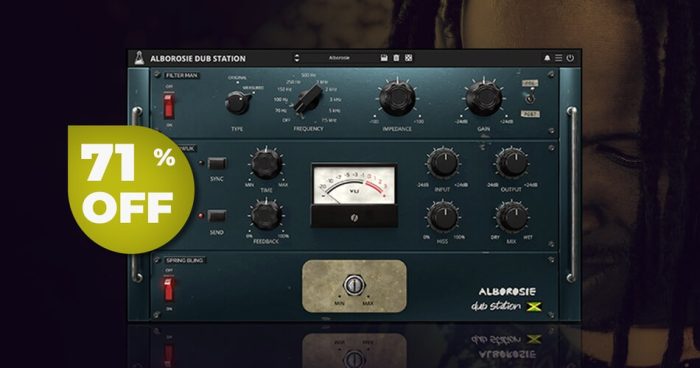This screenshot has height=368, width=700.
Task: Click the delay Time knob
Action: 267,163
